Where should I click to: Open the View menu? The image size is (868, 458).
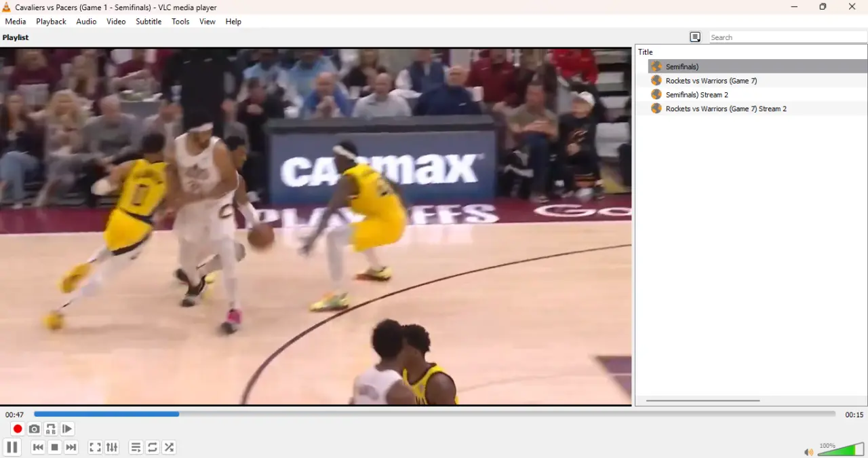tap(208, 22)
